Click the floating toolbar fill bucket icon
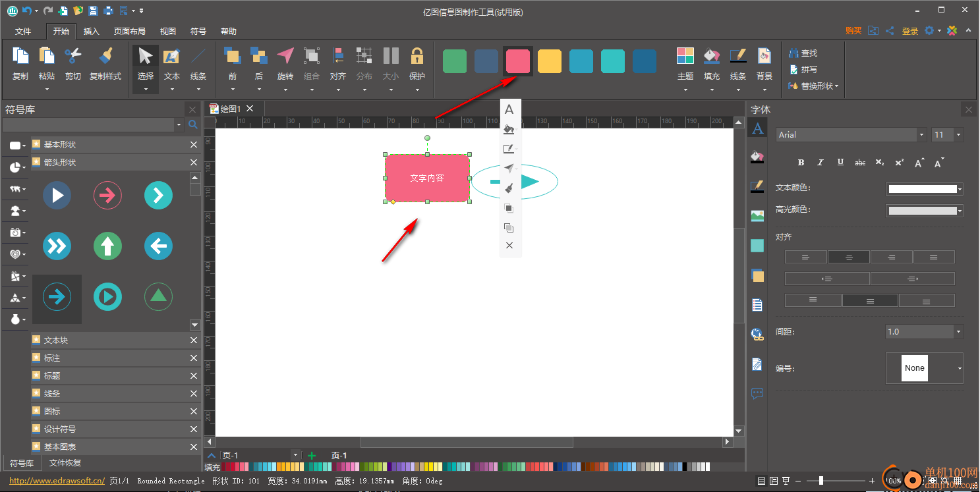 [509, 130]
